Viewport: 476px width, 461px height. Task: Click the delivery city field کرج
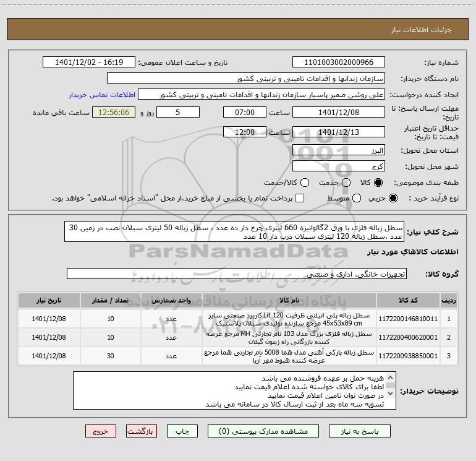point(339,166)
